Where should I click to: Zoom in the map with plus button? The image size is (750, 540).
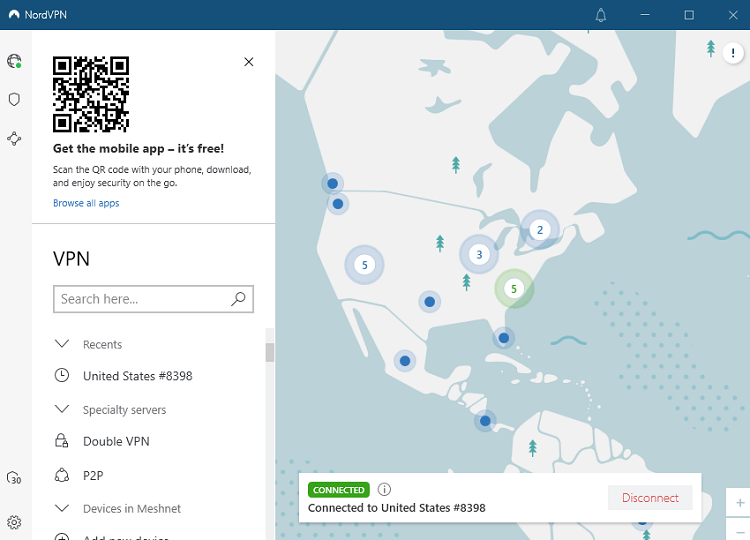pyautogui.click(x=739, y=503)
